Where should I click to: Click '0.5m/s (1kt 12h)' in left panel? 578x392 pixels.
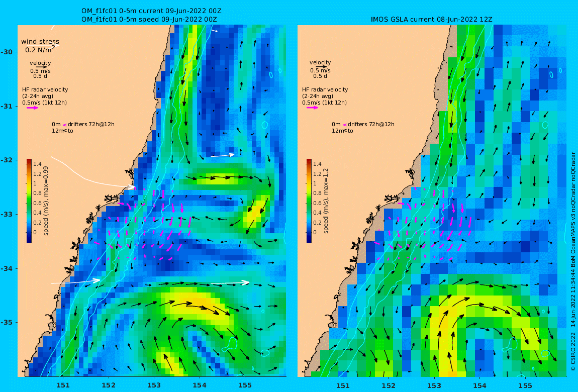point(45,103)
